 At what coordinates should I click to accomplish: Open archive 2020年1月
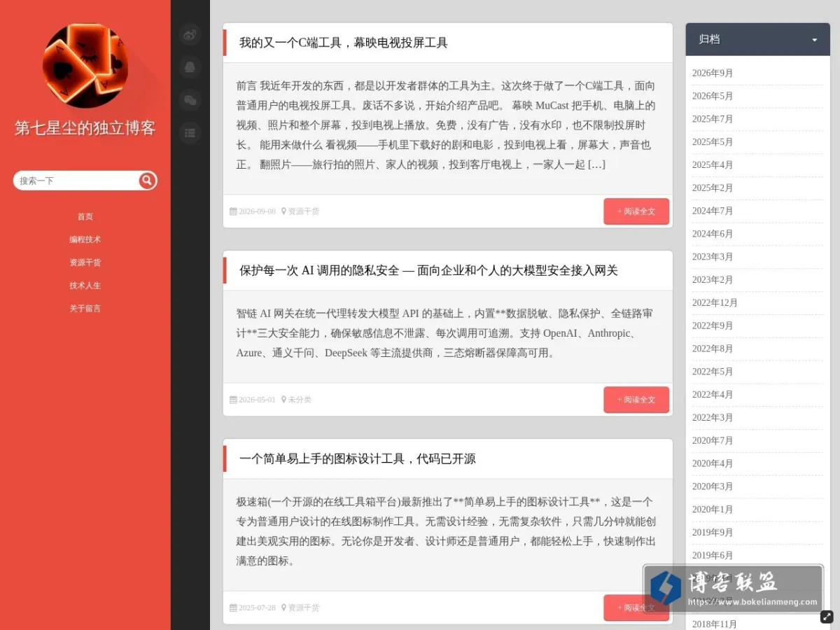coord(713,510)
